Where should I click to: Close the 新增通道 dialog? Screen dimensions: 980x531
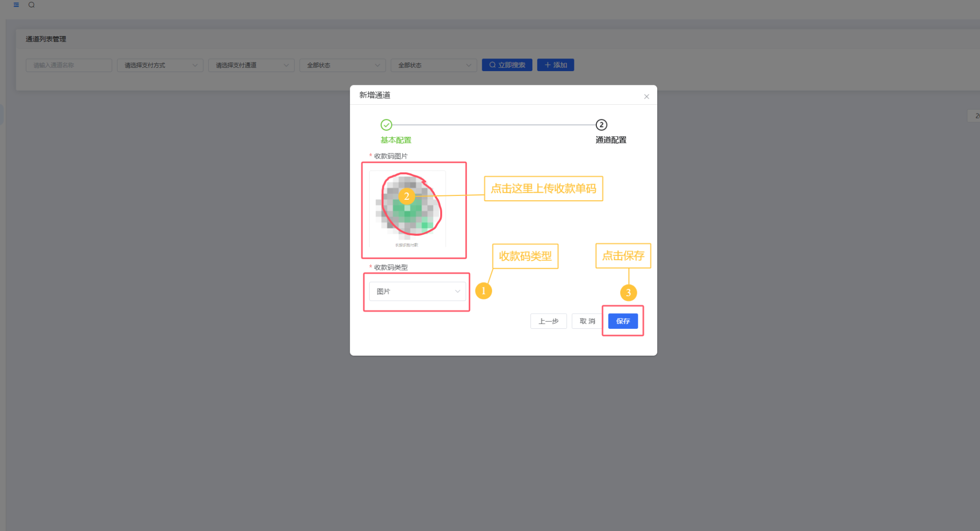coord(647,96)
